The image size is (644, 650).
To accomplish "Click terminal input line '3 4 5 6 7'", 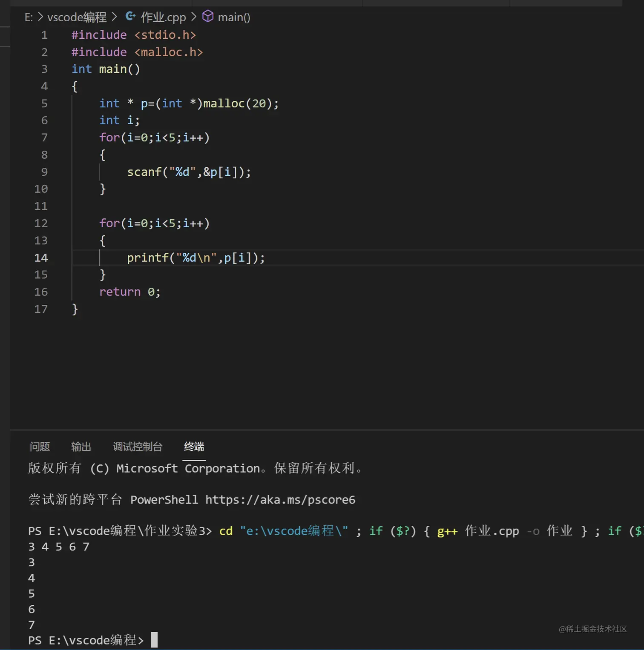I will point(59,547).
